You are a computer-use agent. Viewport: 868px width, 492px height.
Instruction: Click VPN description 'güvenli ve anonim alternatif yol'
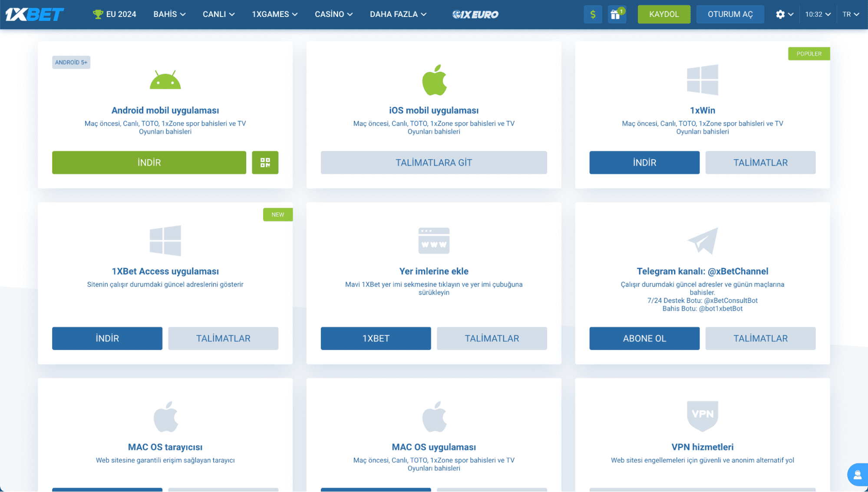(x=746, y=461)
